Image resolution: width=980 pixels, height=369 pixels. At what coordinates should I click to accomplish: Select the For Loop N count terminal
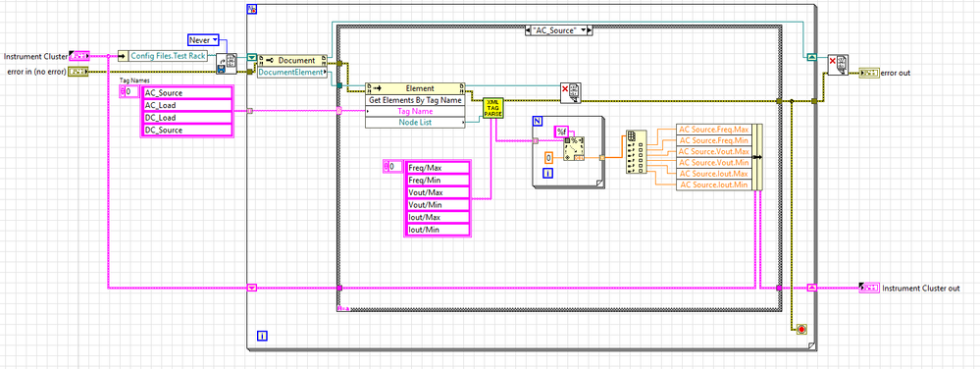pyautogui.click(x=537, y=120)
